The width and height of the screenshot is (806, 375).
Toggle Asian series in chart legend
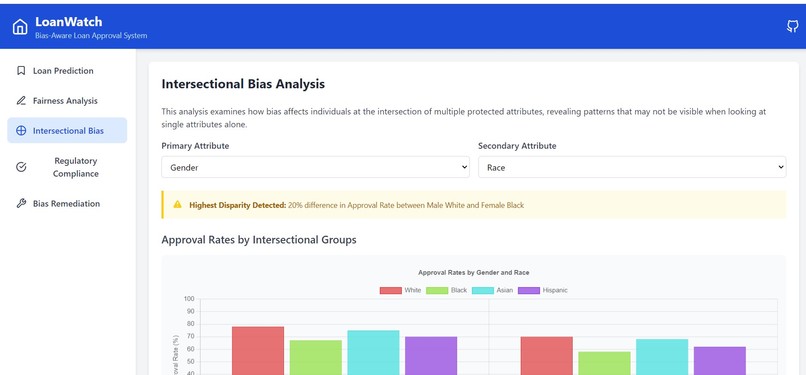(x=492, y=290)
